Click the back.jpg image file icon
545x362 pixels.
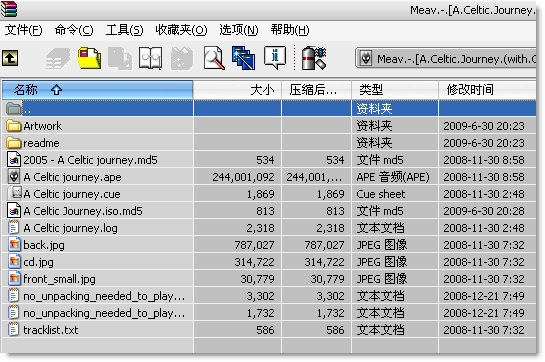click(x=14, y=245)
